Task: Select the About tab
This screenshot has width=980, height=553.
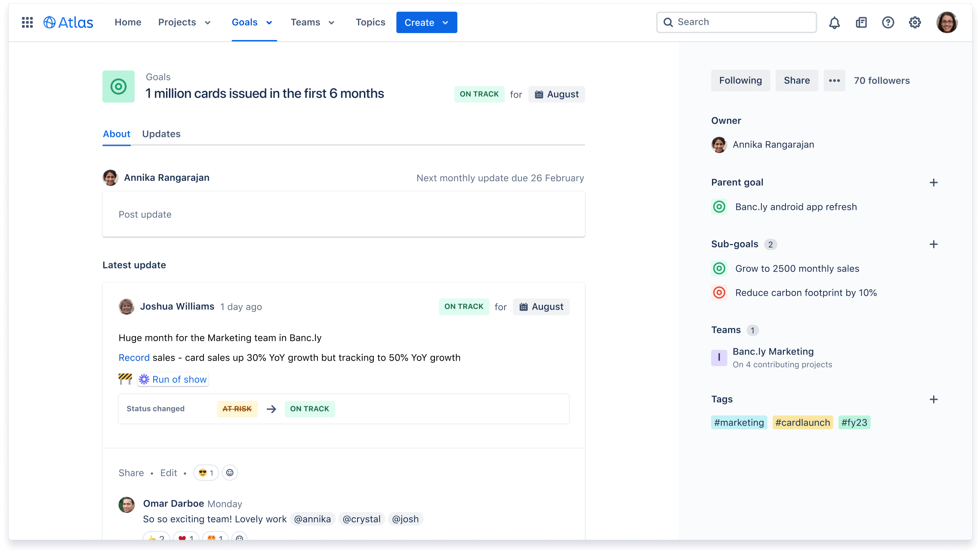Action: coord(117,133)
